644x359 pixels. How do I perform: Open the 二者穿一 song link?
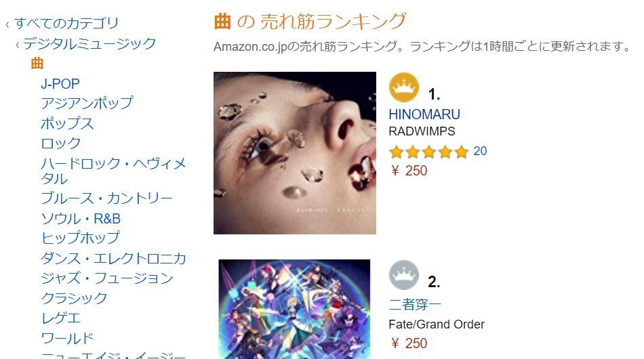point(415,304)
